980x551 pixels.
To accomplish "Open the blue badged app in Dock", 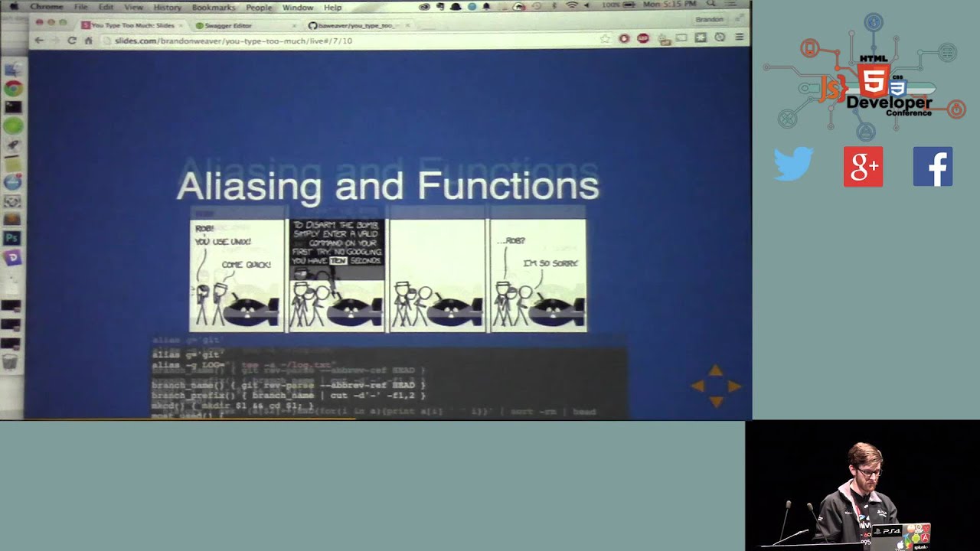I will (13, 181).
